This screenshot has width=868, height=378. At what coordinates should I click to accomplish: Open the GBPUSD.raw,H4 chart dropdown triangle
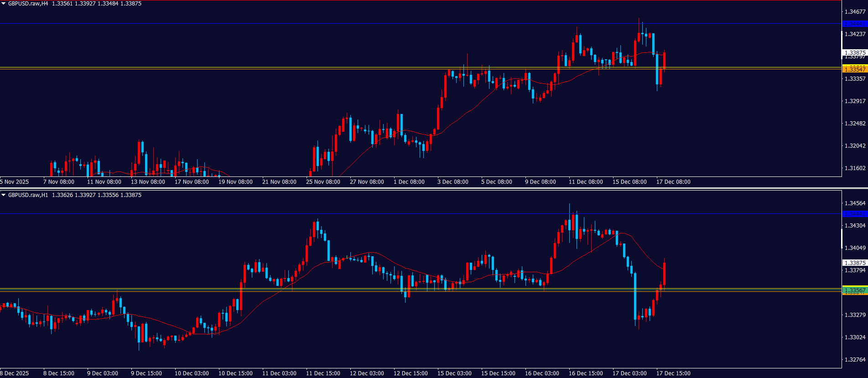[4, 4]
